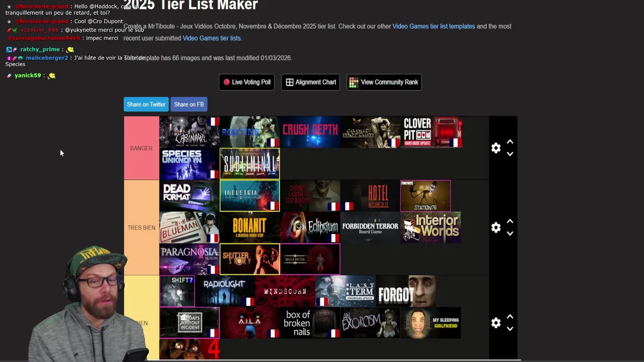Viewport: 644px width, 362px height.
Task: Click ezzekiel_666 username in chat
Action: [x=39, y=30]
